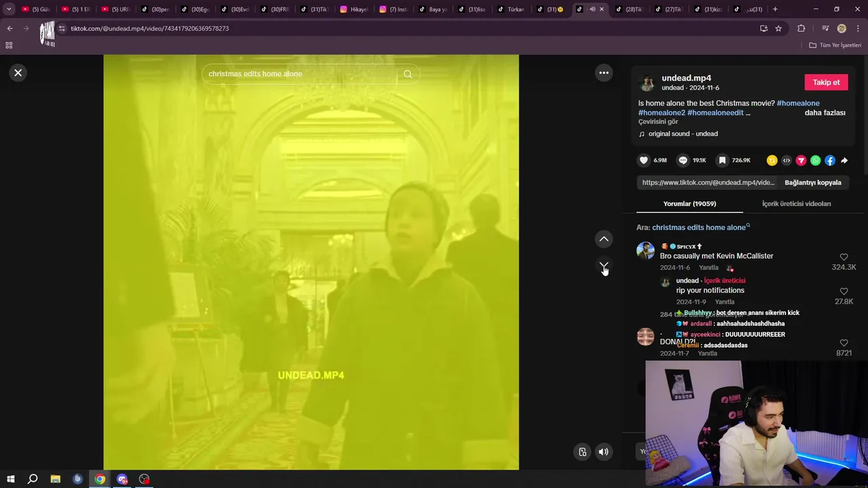Click the comments bubble icon (19.1K)
Screen dimensions: 868x488
(683, 161)
